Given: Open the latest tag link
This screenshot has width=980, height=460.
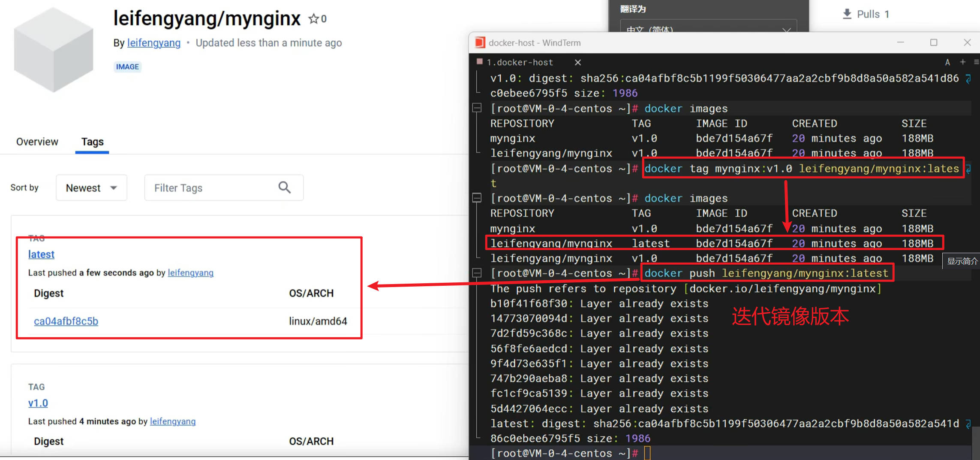Looking at the screenshot, I should pos(41,254).
